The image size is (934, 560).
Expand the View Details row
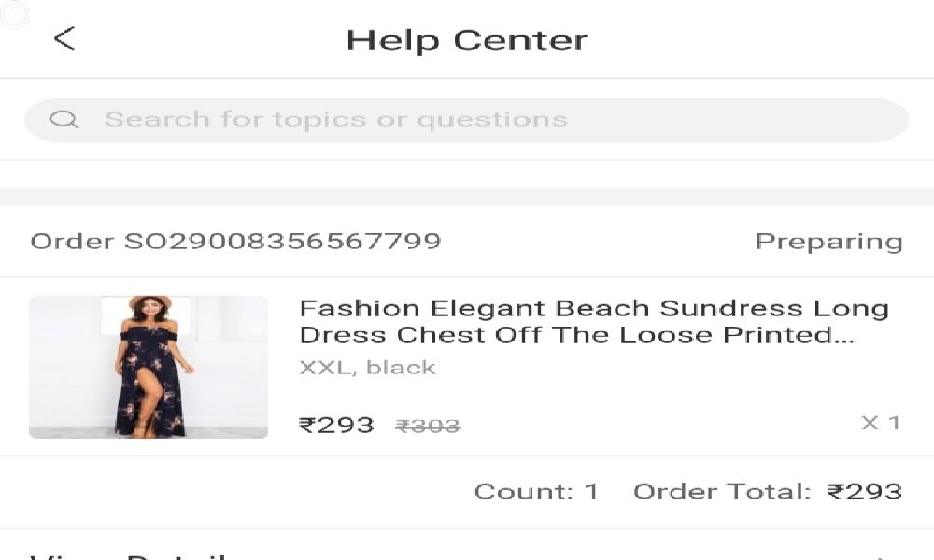(x=131, y=555)
